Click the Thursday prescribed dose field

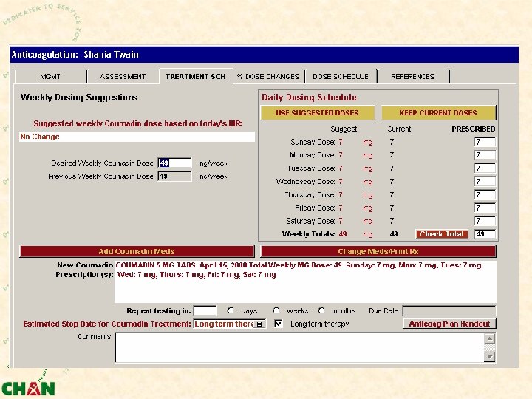(485, 195)
